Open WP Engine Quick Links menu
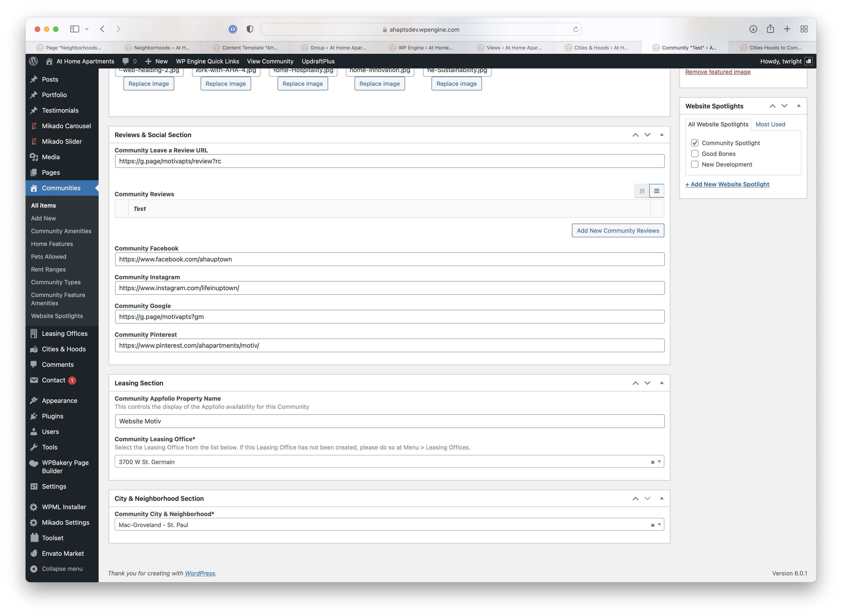 pyautogui.click(x=208, y=61)
